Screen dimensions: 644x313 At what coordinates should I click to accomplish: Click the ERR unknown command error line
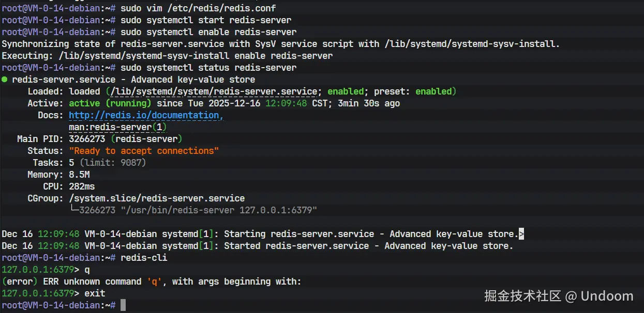click(151, 281)
